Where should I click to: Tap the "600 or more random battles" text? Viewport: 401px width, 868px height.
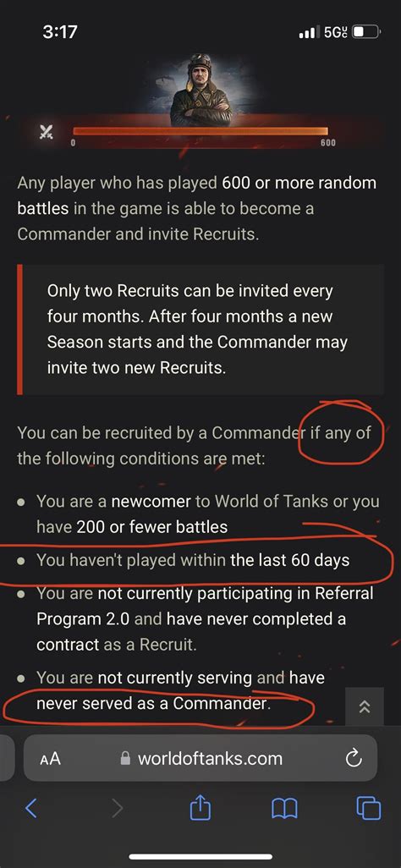click(196, 195)
